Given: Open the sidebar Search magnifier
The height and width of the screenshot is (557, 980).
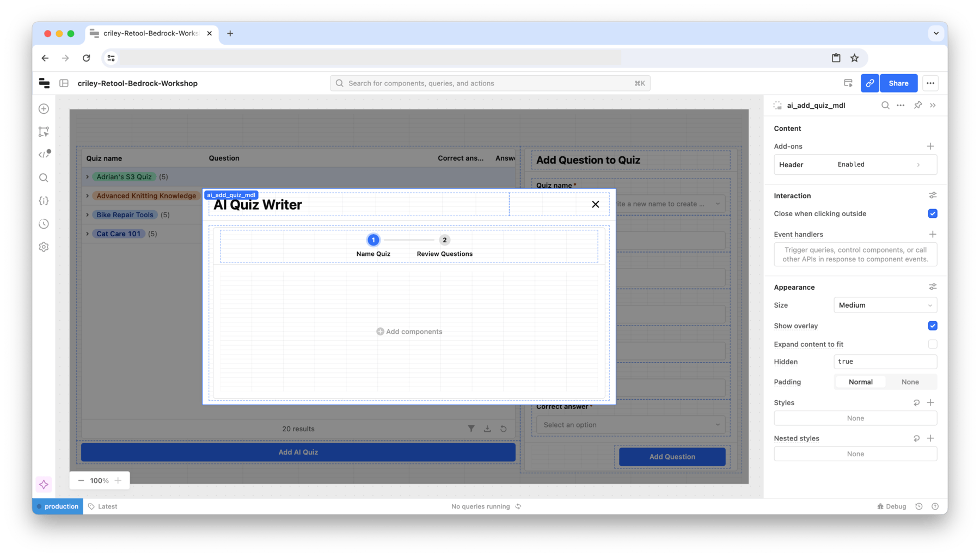Looking at the screenshot, I should coord(44,178).
